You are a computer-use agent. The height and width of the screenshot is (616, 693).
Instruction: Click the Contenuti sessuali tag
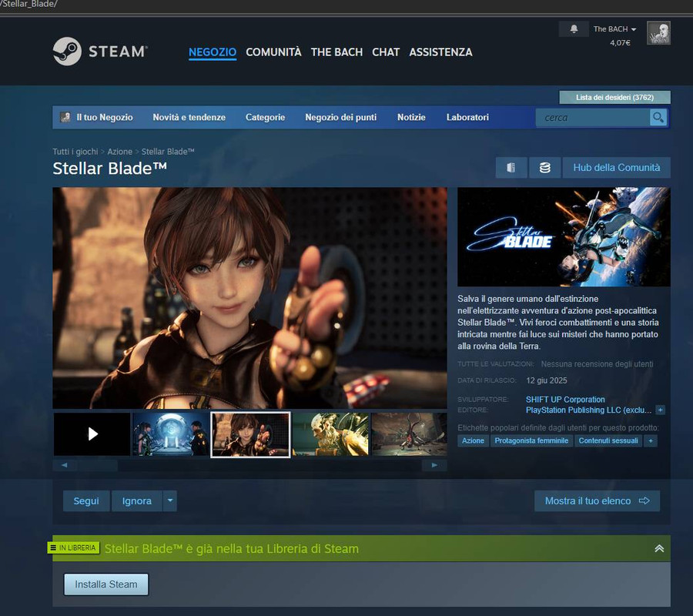coord(608,440)
